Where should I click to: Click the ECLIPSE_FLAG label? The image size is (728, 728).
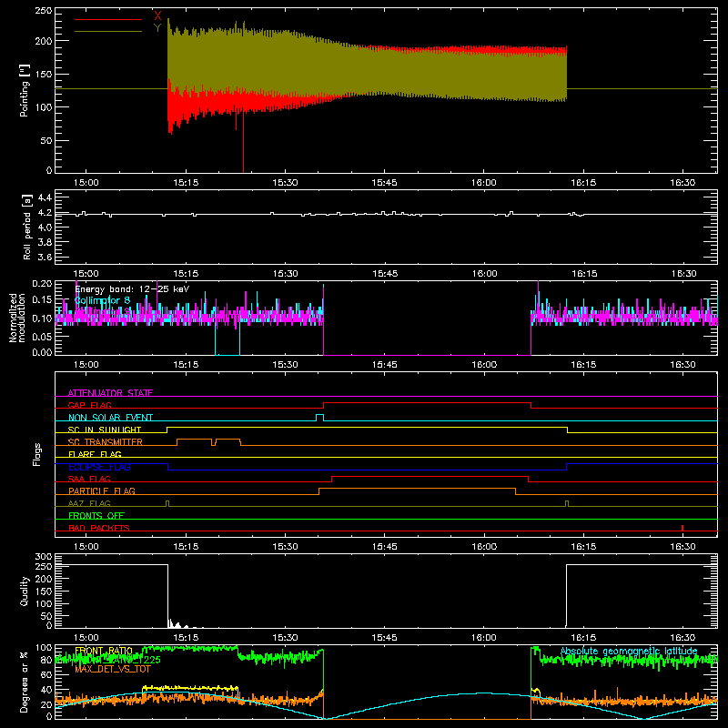(x=99, y=467)
